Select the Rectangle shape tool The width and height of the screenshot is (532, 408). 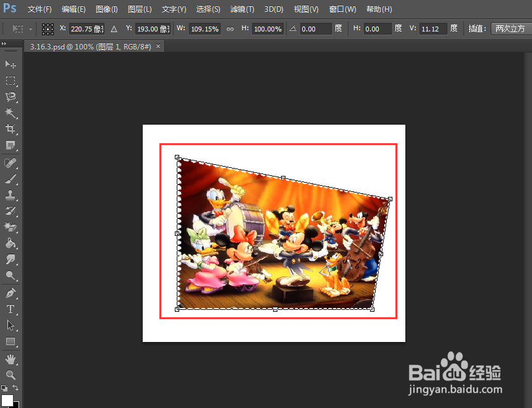pos(11,341)
